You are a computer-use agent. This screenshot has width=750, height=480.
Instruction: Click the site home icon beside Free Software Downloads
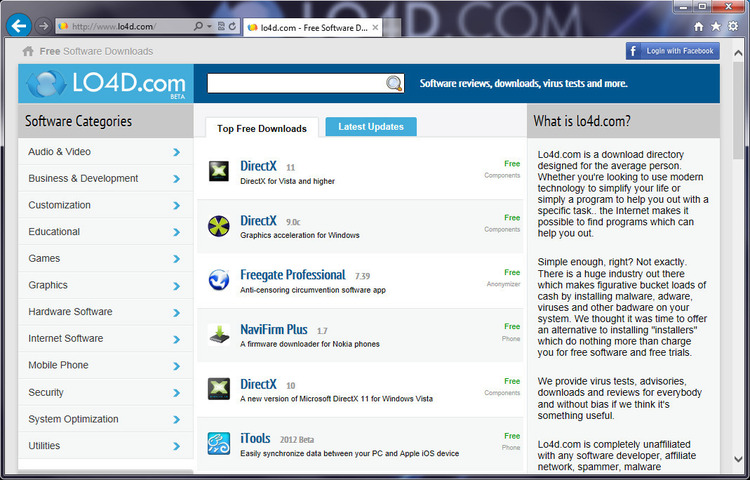28,51
